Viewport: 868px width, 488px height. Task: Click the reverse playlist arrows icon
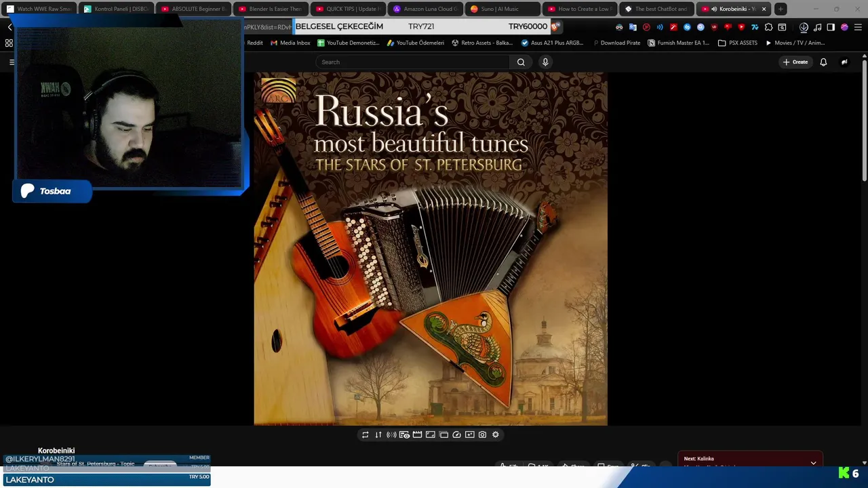[378, 434]
